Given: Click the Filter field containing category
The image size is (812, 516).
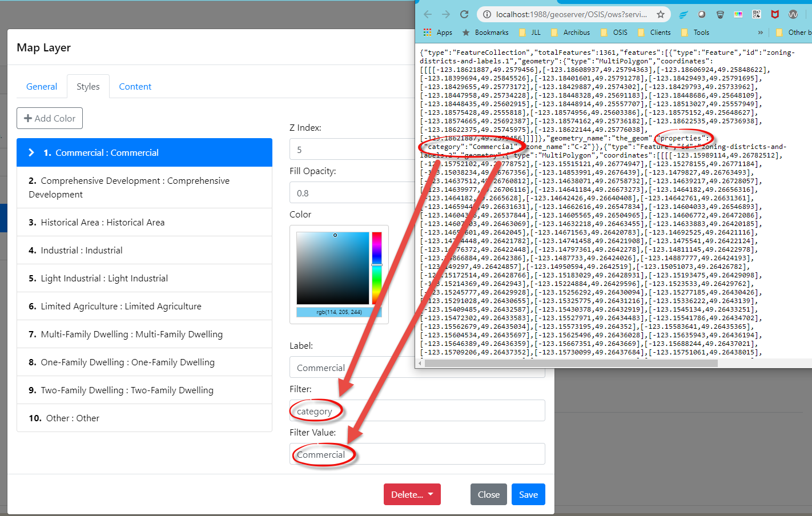Looking at the screenshot, I should [x=417, y=411].
